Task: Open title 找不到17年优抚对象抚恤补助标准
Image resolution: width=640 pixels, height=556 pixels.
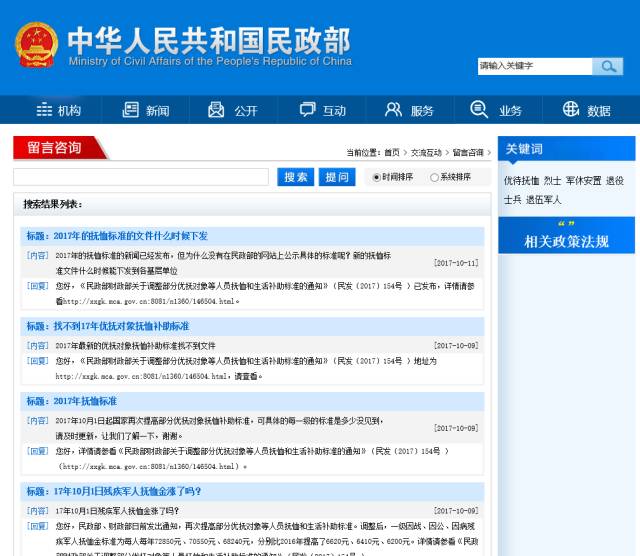Action: [x=122, y=326]
